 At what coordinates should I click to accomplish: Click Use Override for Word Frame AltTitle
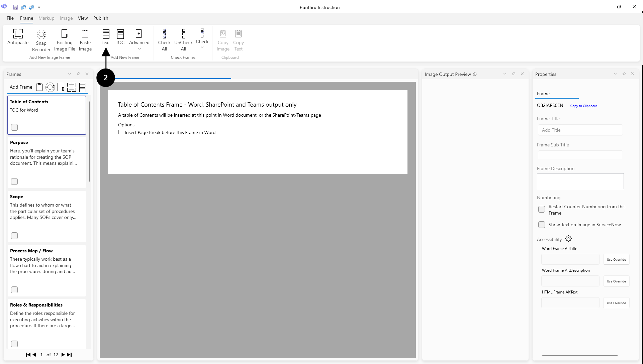(616, 259)
